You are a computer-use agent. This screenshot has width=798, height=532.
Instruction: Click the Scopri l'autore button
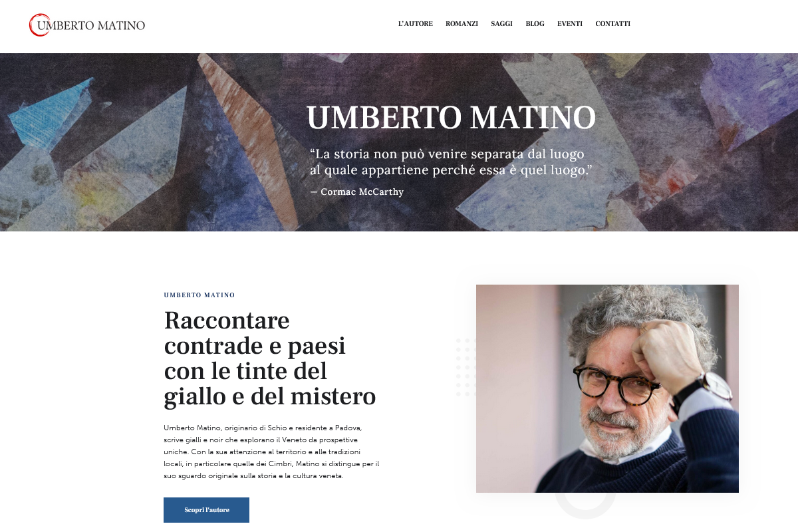point(206,510)
